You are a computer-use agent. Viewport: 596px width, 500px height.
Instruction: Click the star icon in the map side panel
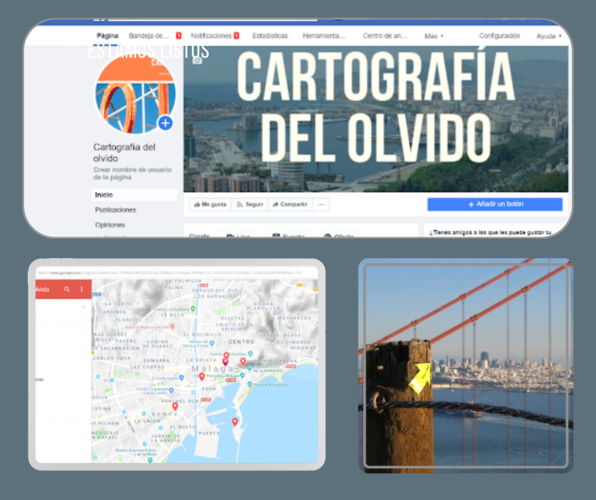83,307
